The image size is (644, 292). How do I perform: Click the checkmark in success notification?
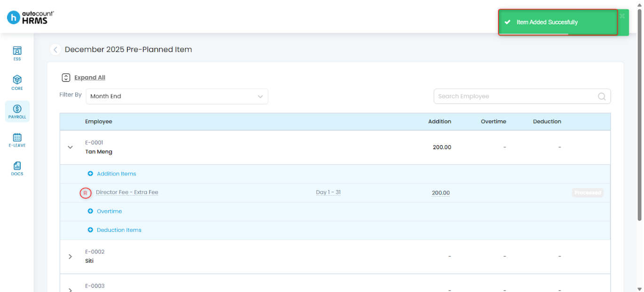point(507,22)
